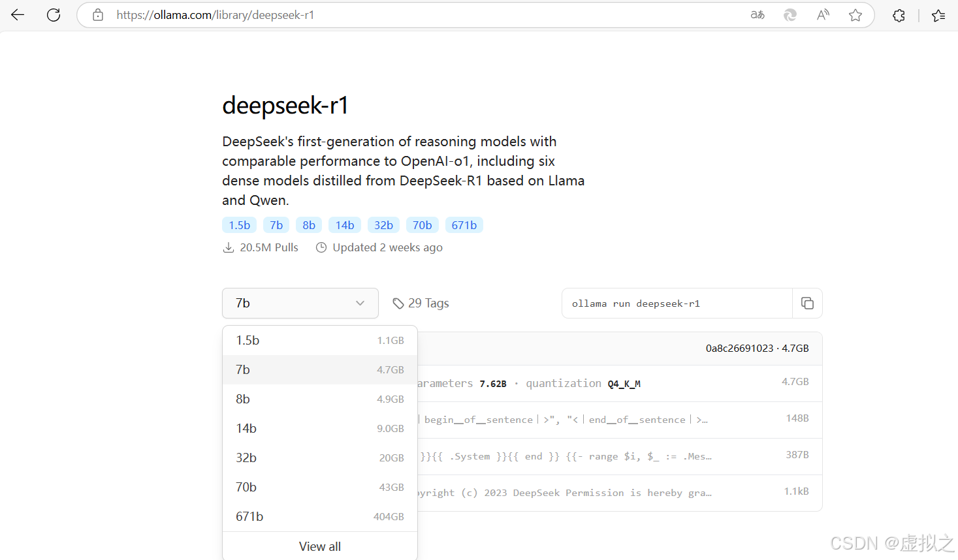This screenshot has width=958, height=560.
Task: Click the tag icon beside 29 Tags
Action: 398,303
